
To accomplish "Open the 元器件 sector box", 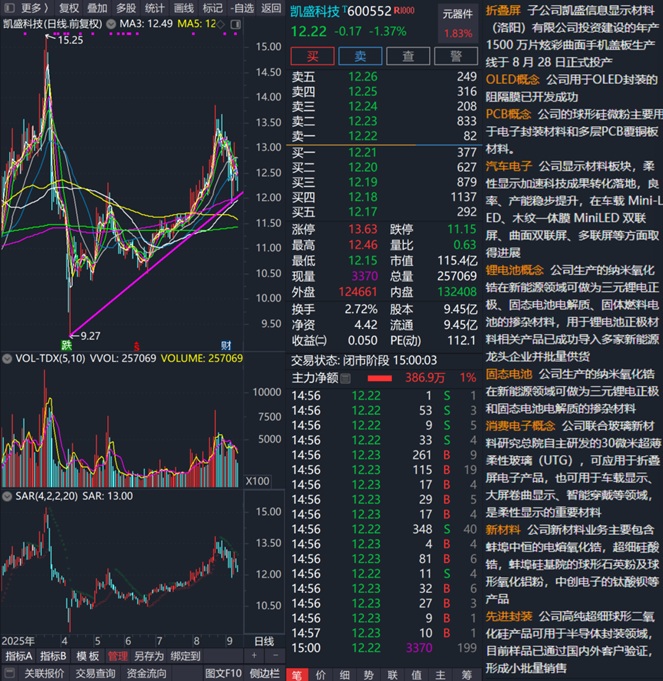I will 457,23.
